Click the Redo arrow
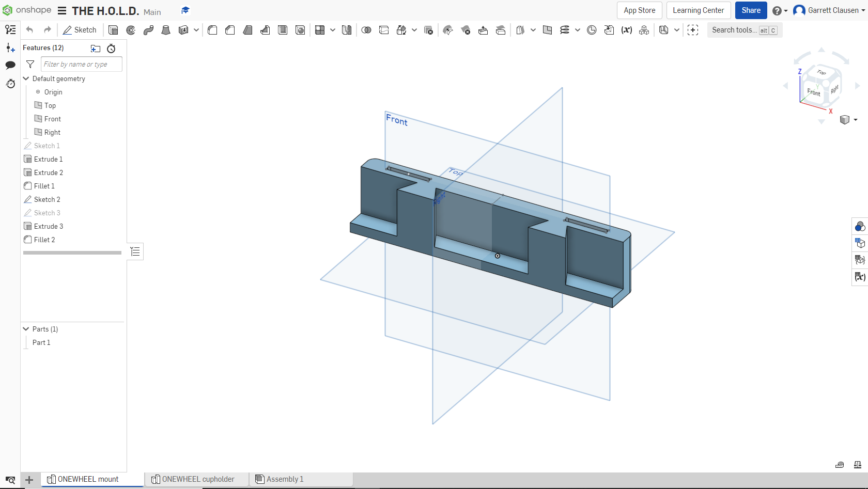868x489 pixels. click(48, 30)
